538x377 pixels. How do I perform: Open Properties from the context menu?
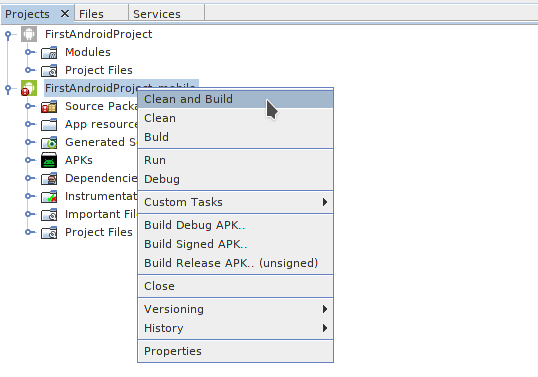point(235,351)
